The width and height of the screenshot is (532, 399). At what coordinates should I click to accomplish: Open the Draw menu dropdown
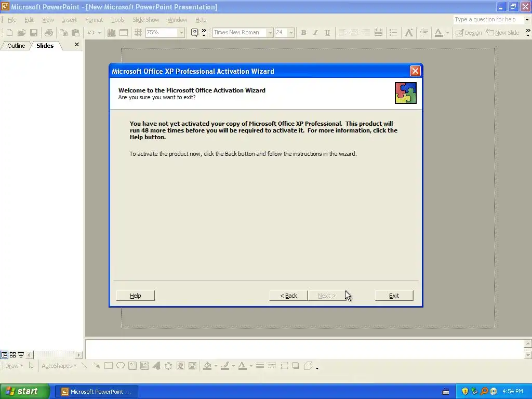(x=14, y=366)
